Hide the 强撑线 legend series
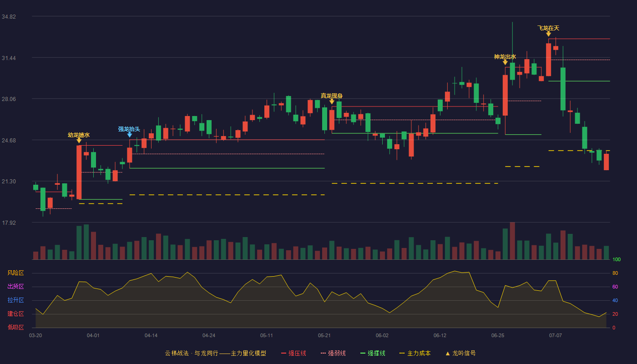This screenshot has width=637, height=364. coord(373,353)
